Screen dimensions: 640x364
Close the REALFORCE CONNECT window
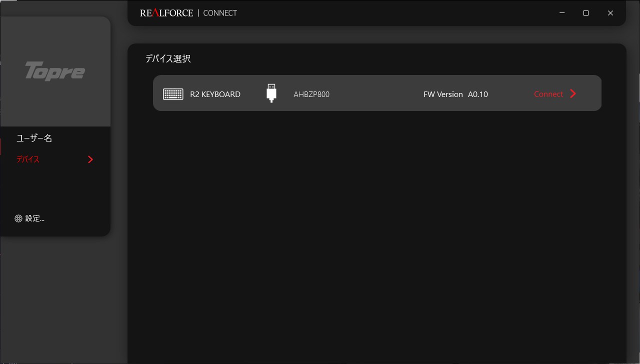[610, 13]
